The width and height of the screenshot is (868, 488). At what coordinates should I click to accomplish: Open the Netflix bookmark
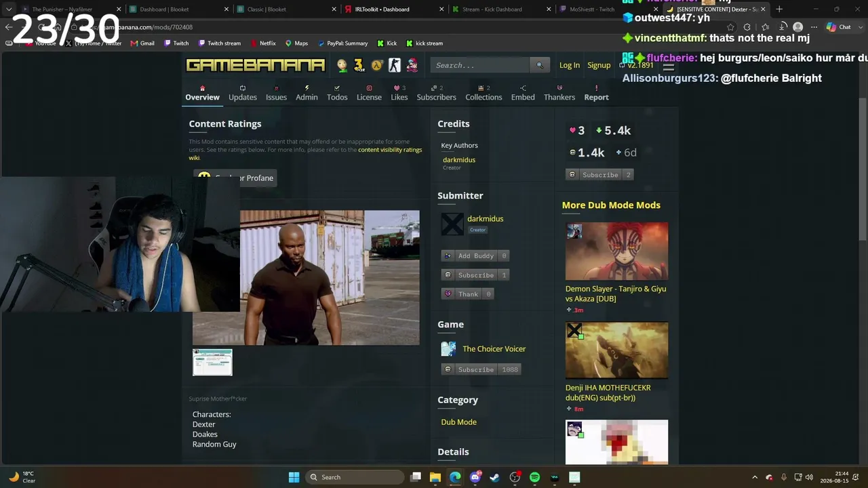click(262, 43)
